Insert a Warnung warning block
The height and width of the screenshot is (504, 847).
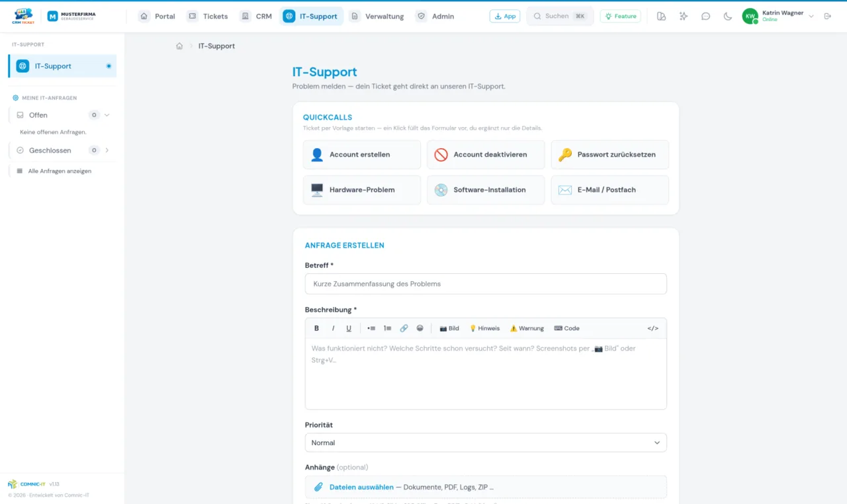click(x=527, y=328)
